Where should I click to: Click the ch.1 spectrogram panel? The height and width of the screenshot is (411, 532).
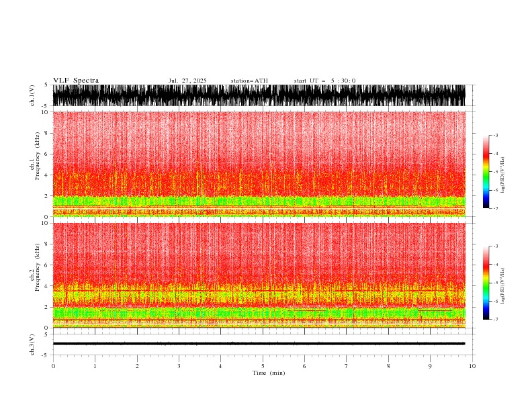259,164
